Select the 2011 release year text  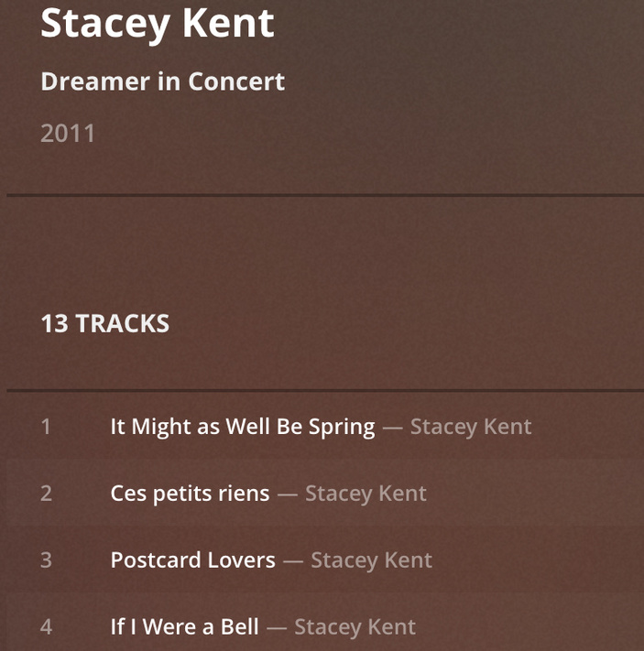[x=68, y=134]
